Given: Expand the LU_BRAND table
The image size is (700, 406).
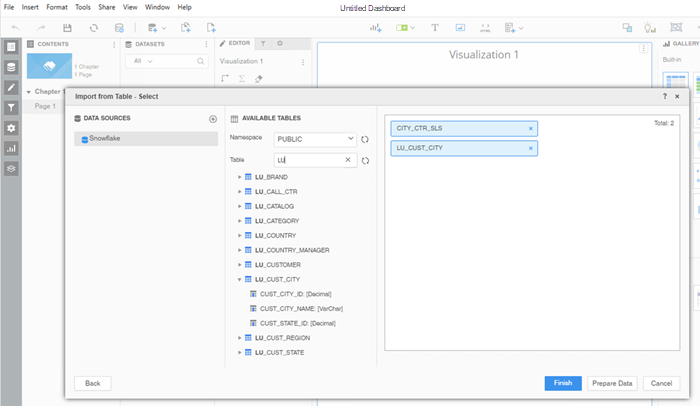Looking at the screenshot, I should 239,177.
